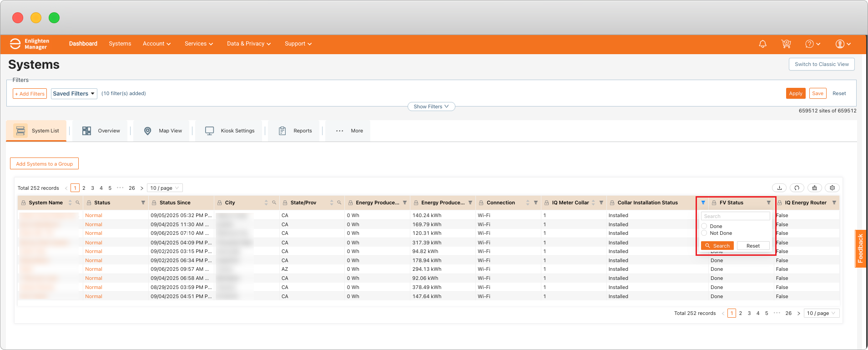The height and width of the screenshot is (350, 868).
Task: Open table column settings gear
Action: coord(833,188)
